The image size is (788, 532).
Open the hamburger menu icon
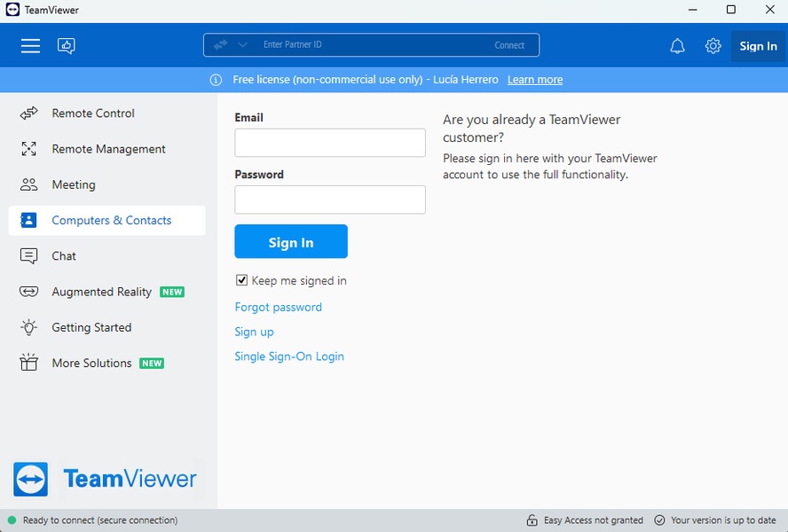31,46
